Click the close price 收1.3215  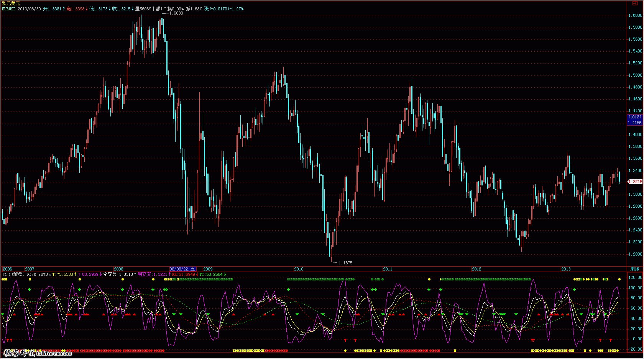122,9
